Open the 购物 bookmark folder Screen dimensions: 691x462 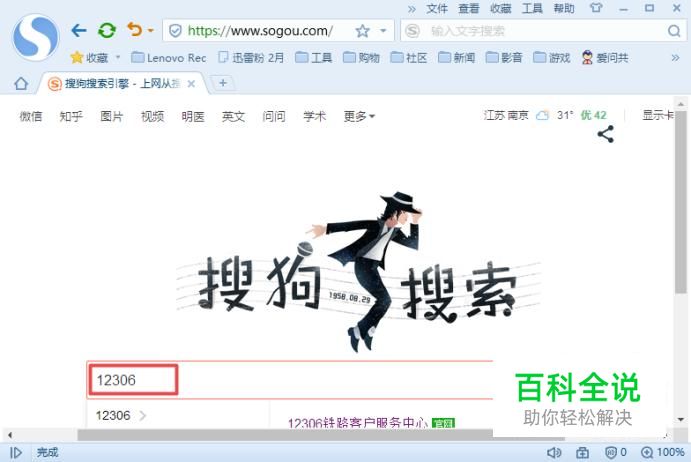361,58
